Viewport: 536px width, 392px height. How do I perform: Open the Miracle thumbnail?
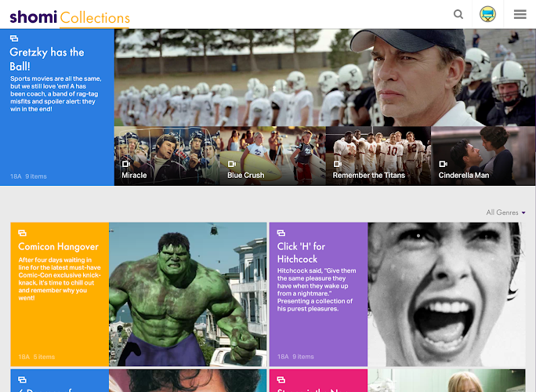(x=167, y=156)
